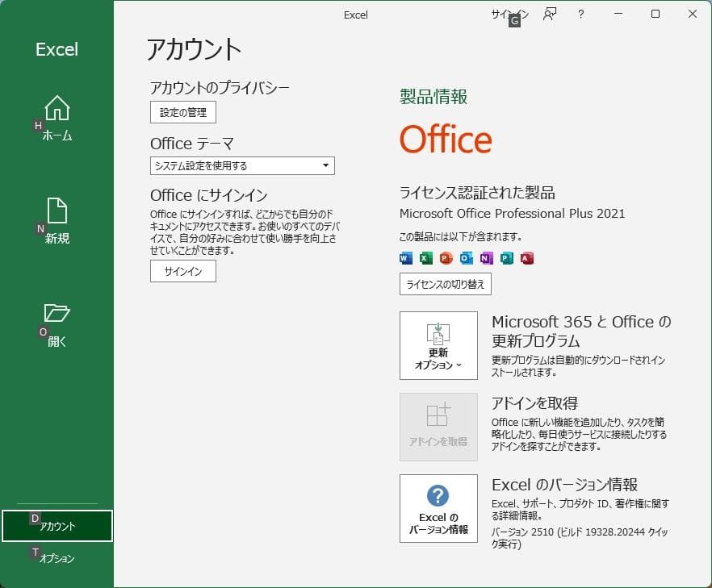Viewport: 712px width, 588px height.
Task: Click the ライセンス認証された製品 heading
Action: click(477, 192)
